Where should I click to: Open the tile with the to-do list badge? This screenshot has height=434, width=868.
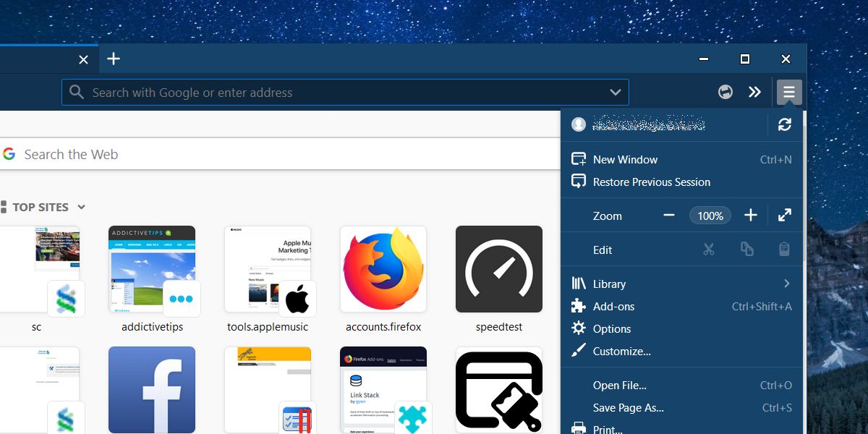[x=268, y=390]
